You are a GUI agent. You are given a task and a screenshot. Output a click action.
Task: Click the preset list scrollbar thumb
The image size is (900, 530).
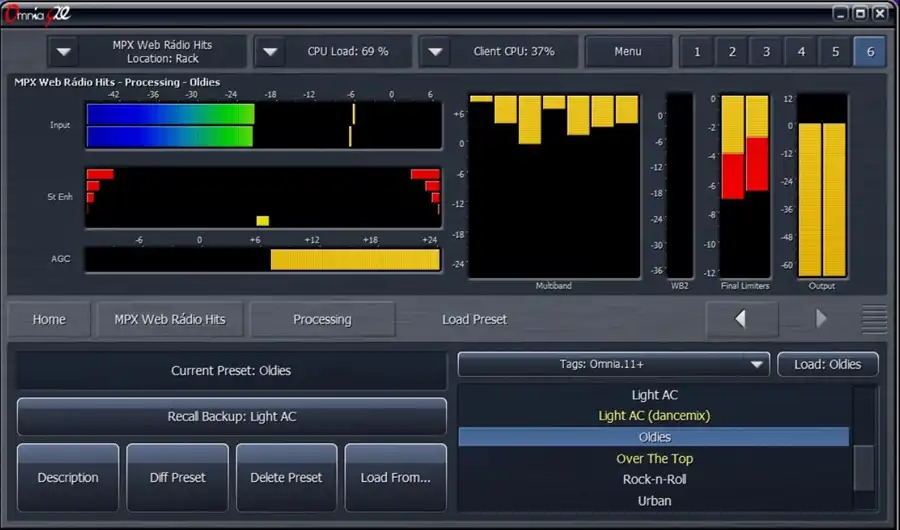click(x=863, y=467)
